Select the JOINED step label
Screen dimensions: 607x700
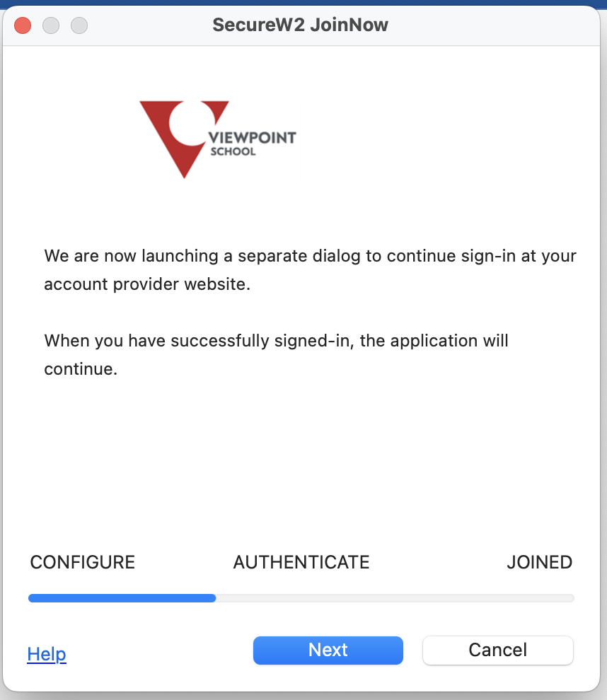[x=540, y=562]
